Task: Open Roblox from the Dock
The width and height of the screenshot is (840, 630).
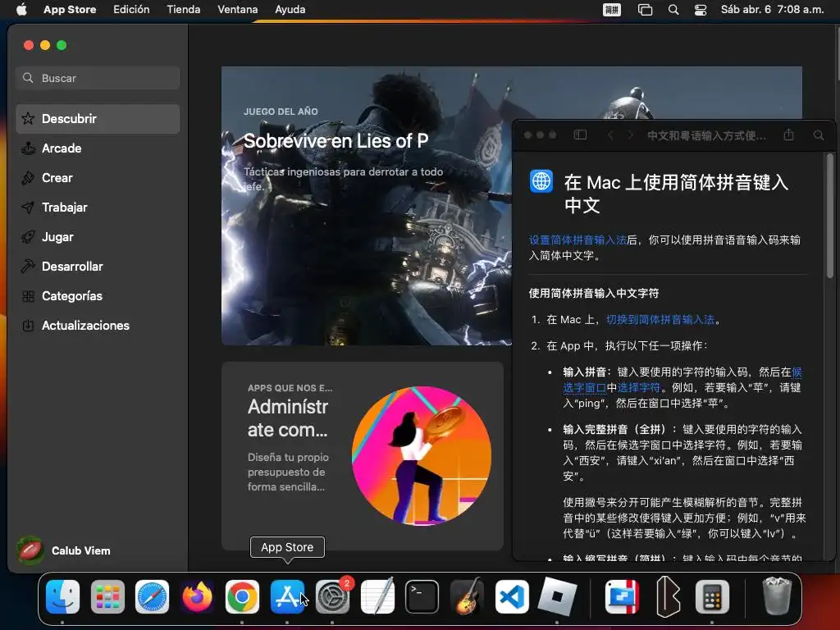Action: click(557, 596)
